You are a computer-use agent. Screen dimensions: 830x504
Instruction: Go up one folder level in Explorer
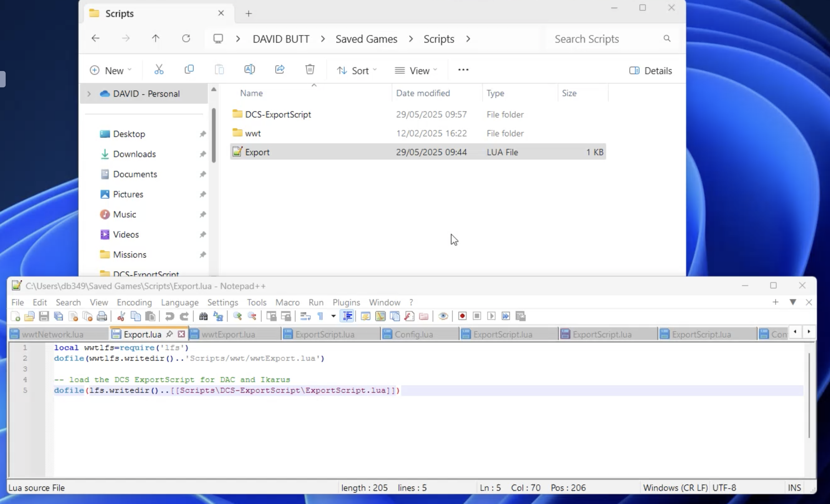click(x=155, y=38)
